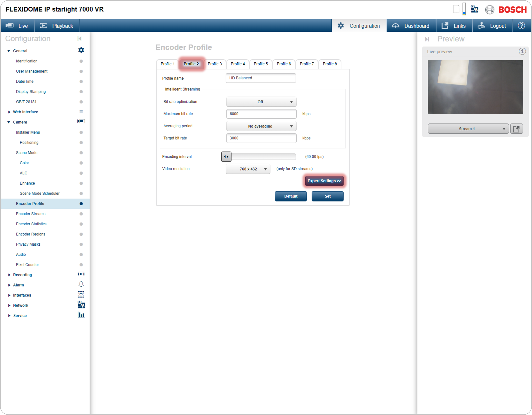The width and height of the screenshot is (532, 415).
Task: Click the Live preview info icon
Action: coord(522,51)
